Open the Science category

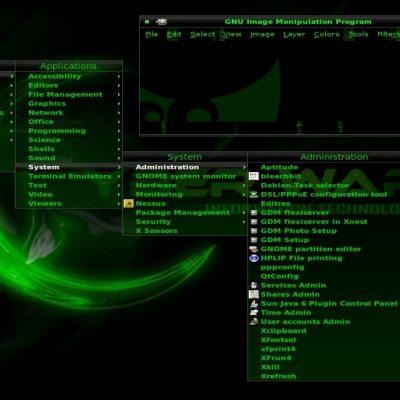coord(69,140)
